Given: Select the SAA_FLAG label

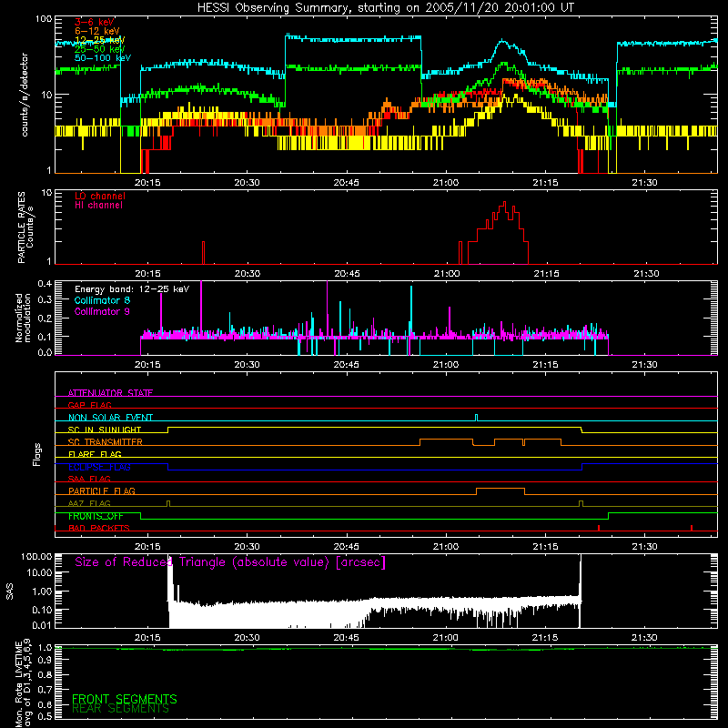Looking at the screenshot, I should (89, 479).
